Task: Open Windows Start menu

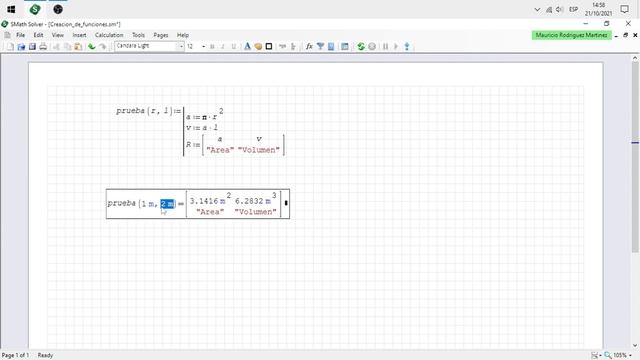Action: [11, 9]
